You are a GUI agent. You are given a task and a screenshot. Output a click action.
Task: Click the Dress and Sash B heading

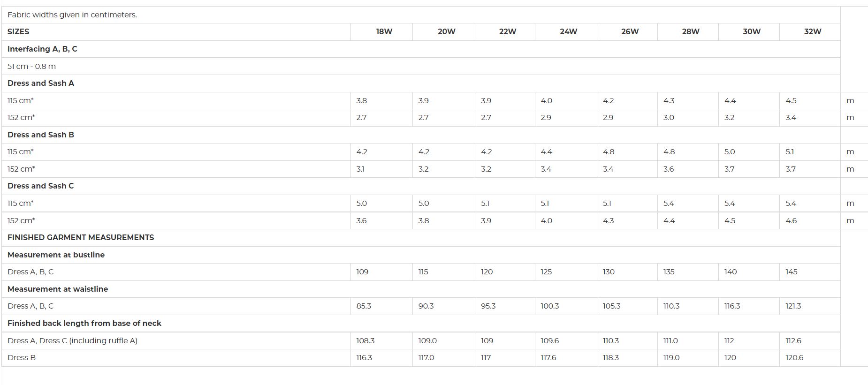[x=41, y=135]
